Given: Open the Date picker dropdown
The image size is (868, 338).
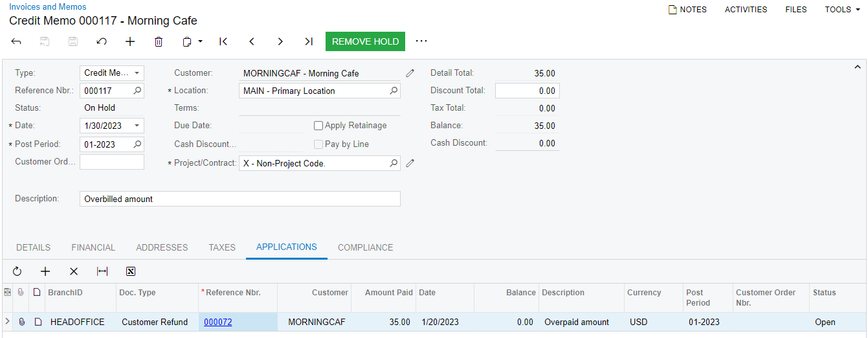Looking at the screenshot, I should (137, 126).
